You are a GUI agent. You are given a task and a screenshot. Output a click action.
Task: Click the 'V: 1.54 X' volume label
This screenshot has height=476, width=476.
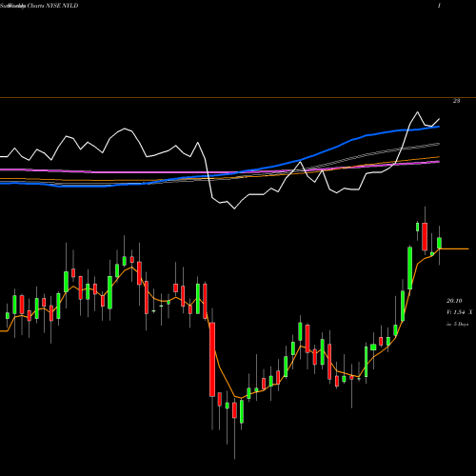coord(460,312)
